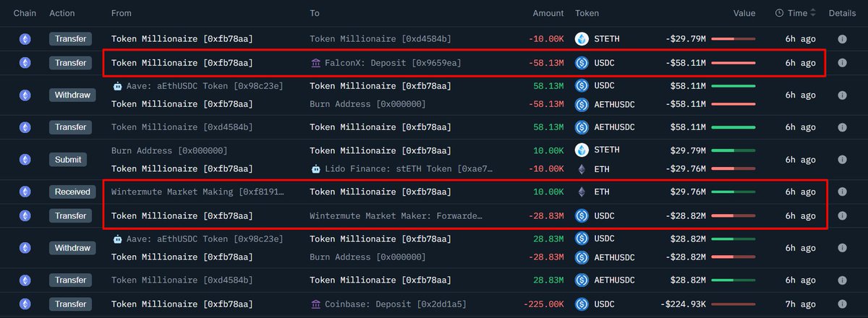Click the info icon in the FalconX Deposit row
868x318 pixels.
pos(842,63)
